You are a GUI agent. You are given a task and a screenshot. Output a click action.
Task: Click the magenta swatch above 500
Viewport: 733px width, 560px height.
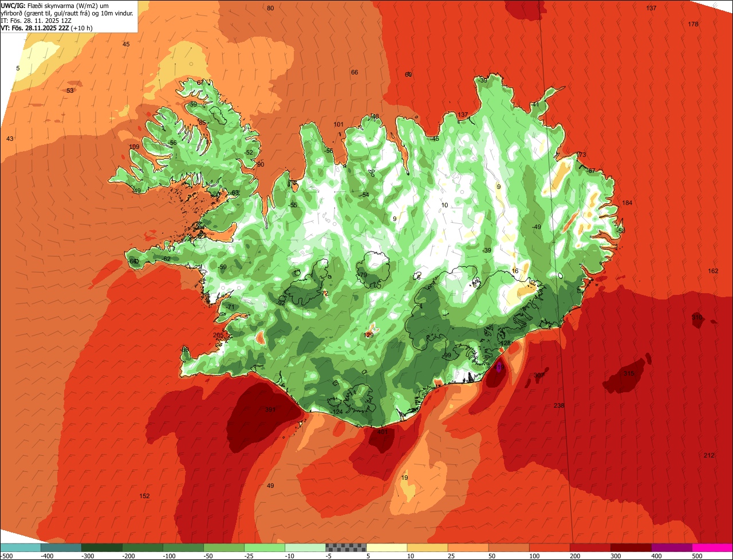pos(712,547)
